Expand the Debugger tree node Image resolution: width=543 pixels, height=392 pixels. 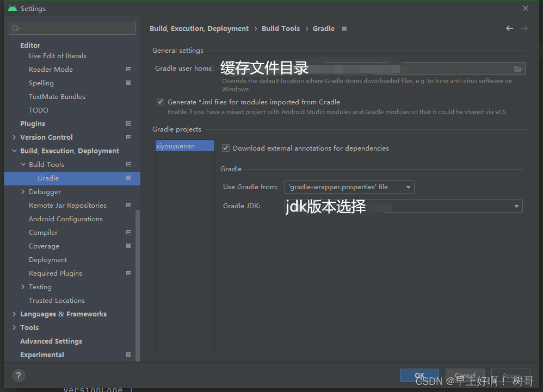point(23,192)
